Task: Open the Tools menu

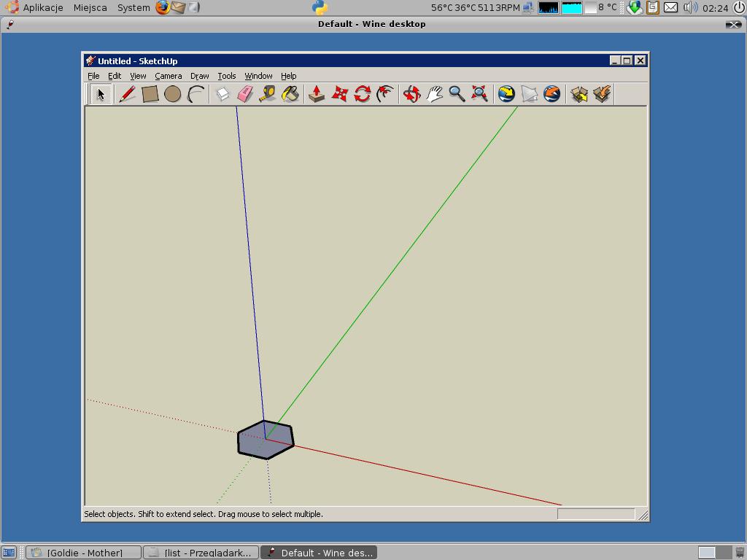Action: tap(227, 76)
